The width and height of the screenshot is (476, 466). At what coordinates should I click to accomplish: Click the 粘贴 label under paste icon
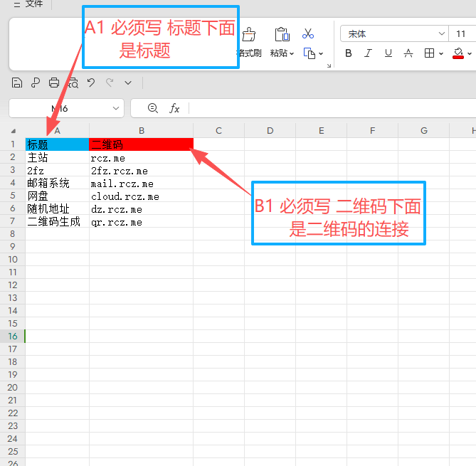coord(279,53)
